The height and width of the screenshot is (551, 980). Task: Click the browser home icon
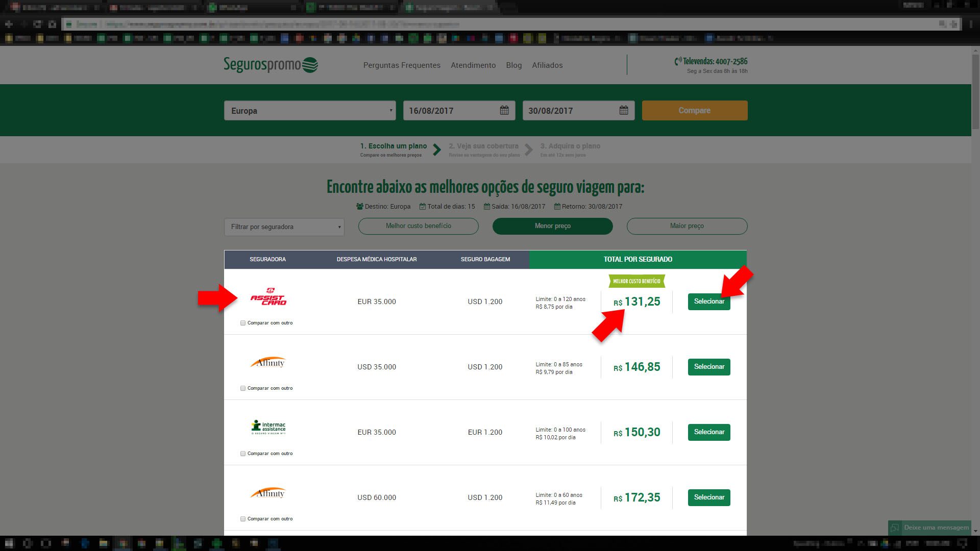(52, 24)
